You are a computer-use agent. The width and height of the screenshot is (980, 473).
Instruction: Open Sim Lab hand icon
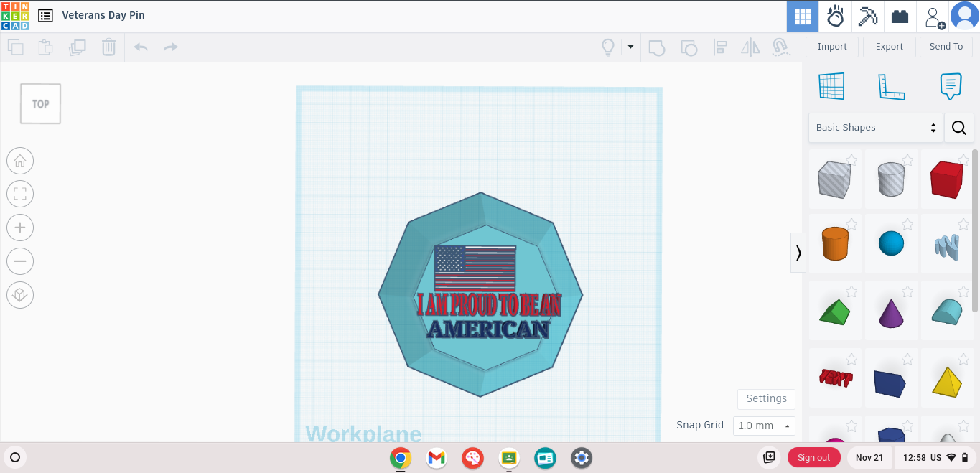(835, 16)
